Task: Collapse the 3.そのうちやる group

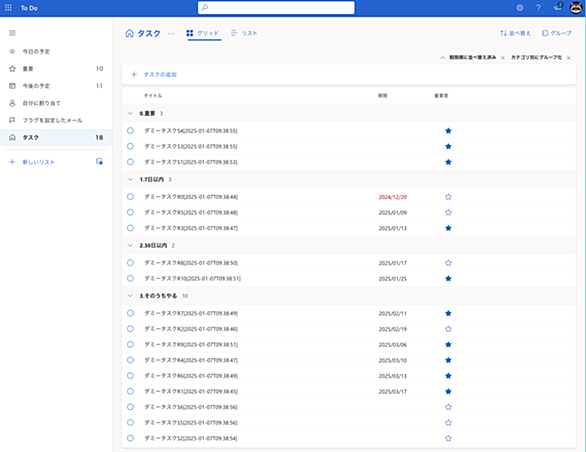Action: tap(130, 296)
